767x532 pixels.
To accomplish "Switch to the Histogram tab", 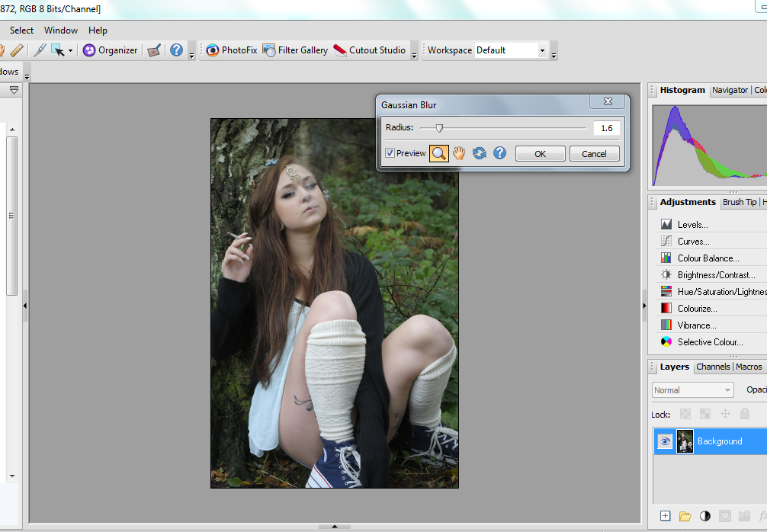I will (x=682, y=90).
